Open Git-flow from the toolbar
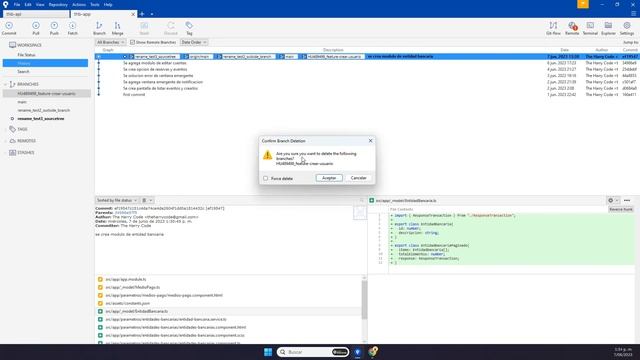Image resolution: width=640 pixels, height=360 pixels. point(553,28)
